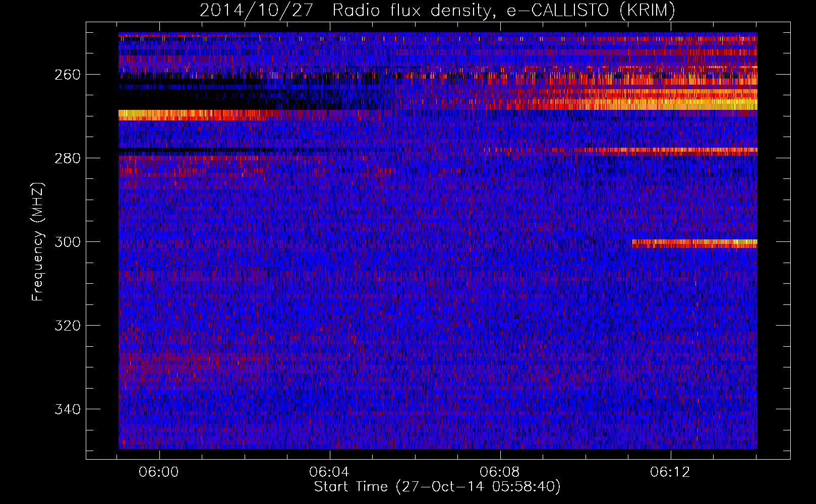Select the 280 frequency tick label
Viewport: 816px width, 504px height.
tap(68, 158)
